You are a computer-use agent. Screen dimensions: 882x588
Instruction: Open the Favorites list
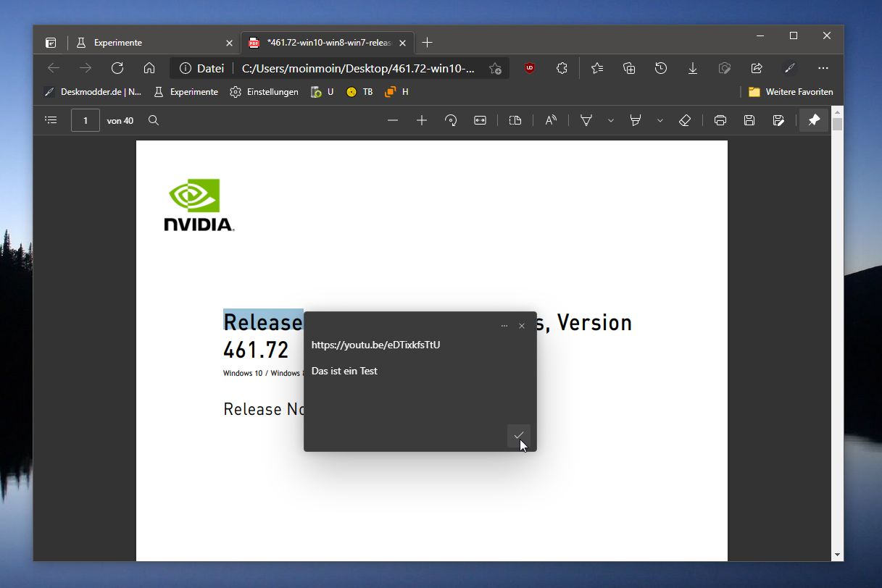pos(596,68)
